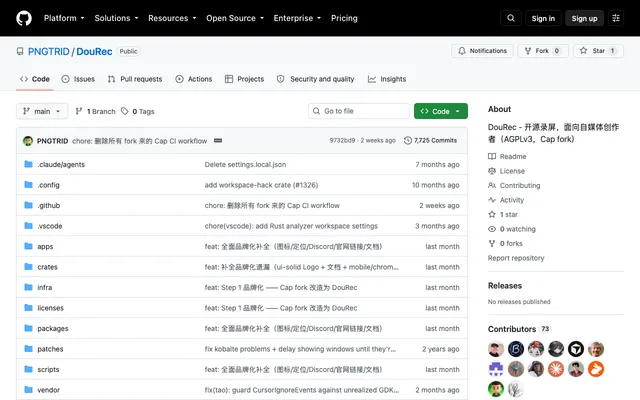This screenshot has width=640, height=400.
Task: Click the folder icon for infra
Action: (28, 287)
